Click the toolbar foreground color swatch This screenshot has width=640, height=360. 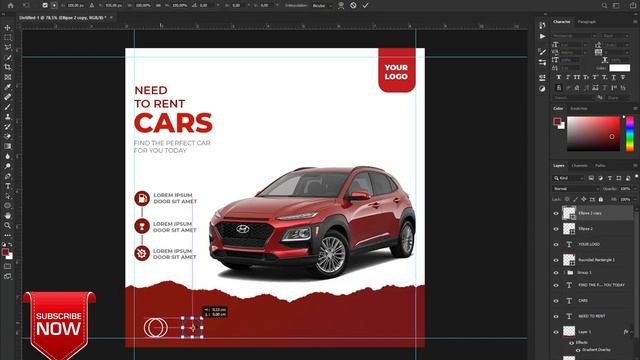[x=5, y=252]
